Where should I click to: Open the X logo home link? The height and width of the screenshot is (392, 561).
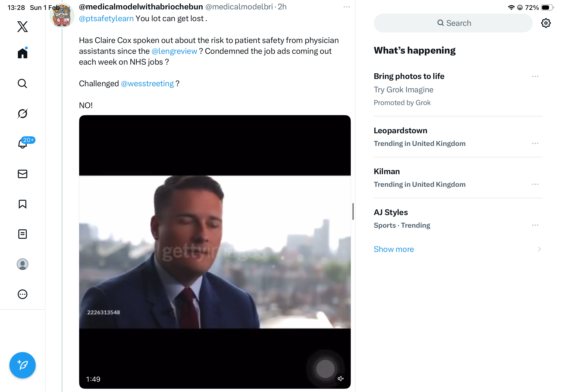pos(23,26)
